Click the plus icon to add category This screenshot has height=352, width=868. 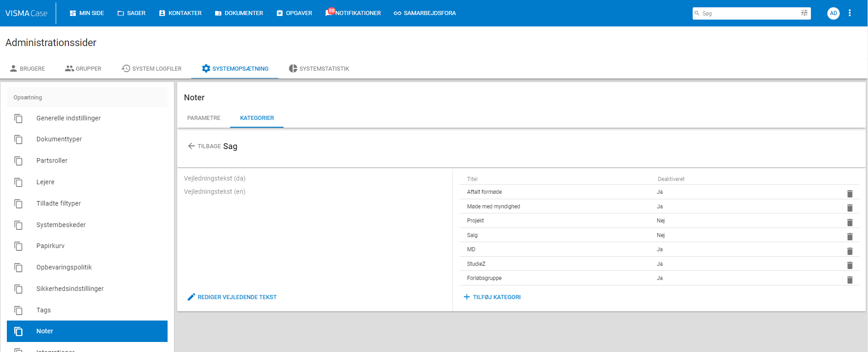pyautogui.click(x=467, y=297)
